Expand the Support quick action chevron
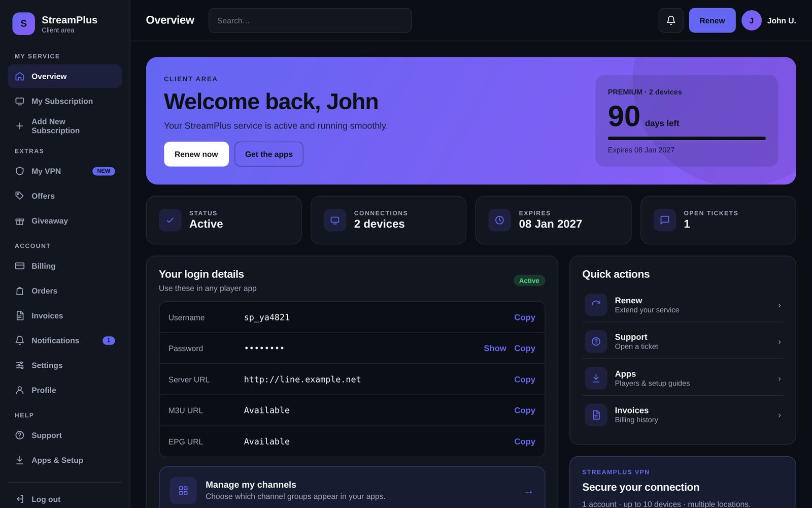The height and width of the screenshot is (508, 812). tap(780, 342)
